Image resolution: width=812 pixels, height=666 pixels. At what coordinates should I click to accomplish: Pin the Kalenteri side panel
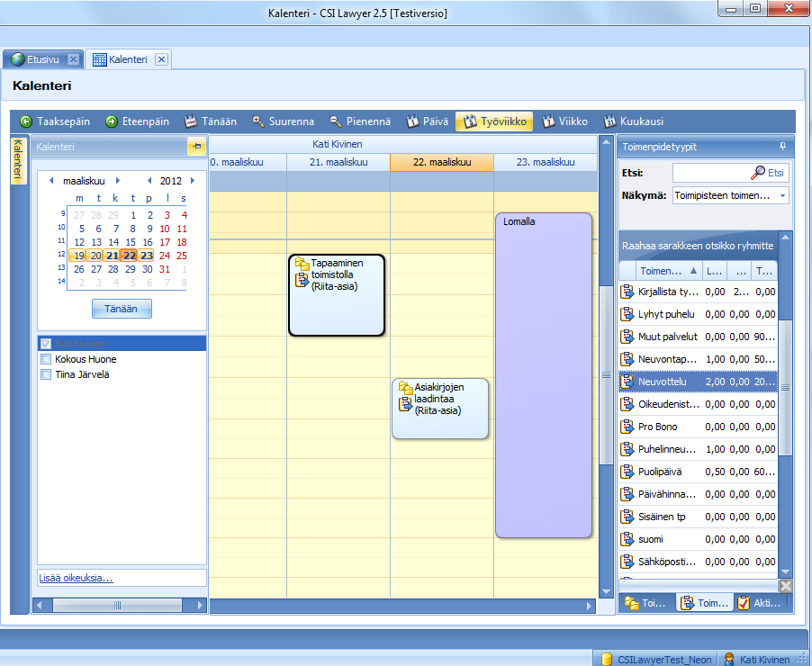[x=197, y=147]
